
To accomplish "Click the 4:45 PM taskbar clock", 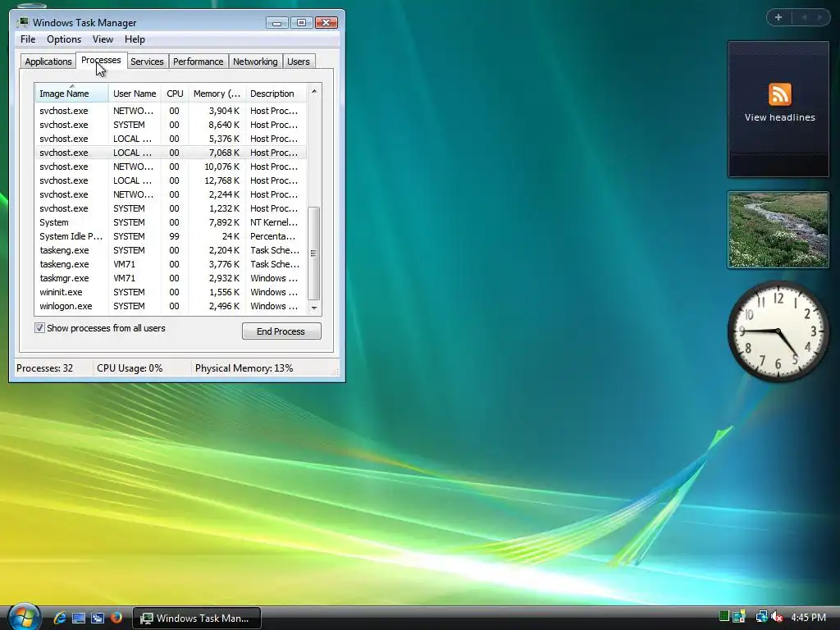I will [808, 618].
